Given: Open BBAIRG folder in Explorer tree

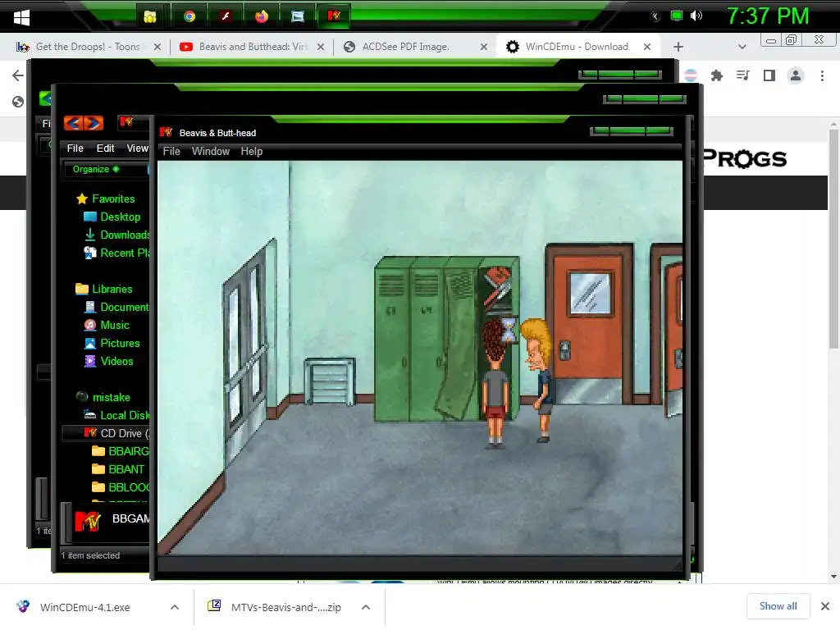Looking at the screenshot, I should point(121,451).
